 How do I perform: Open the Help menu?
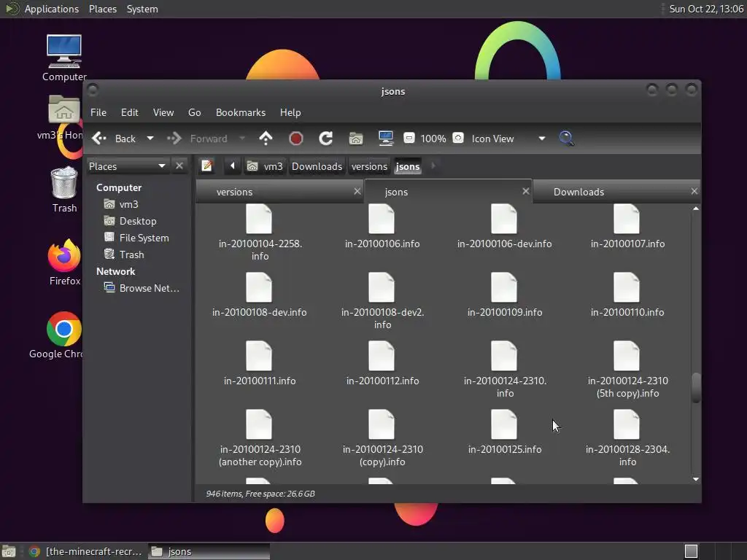(290, 112)
